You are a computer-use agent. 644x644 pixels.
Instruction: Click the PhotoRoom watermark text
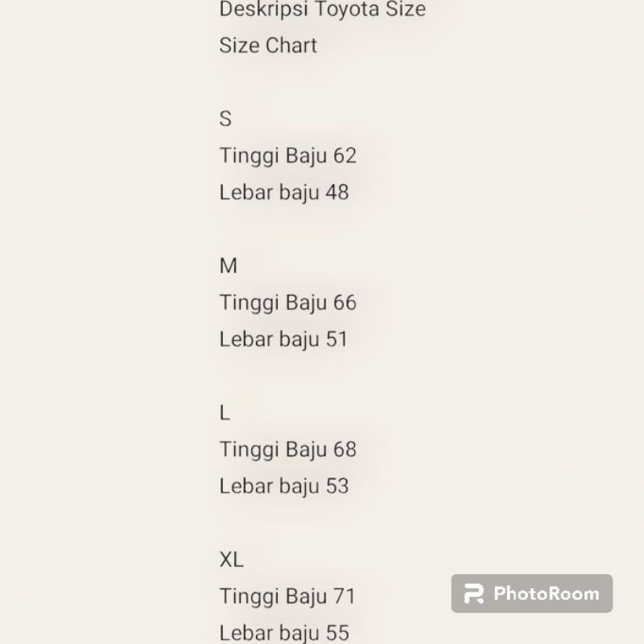(x=546, y=594)
